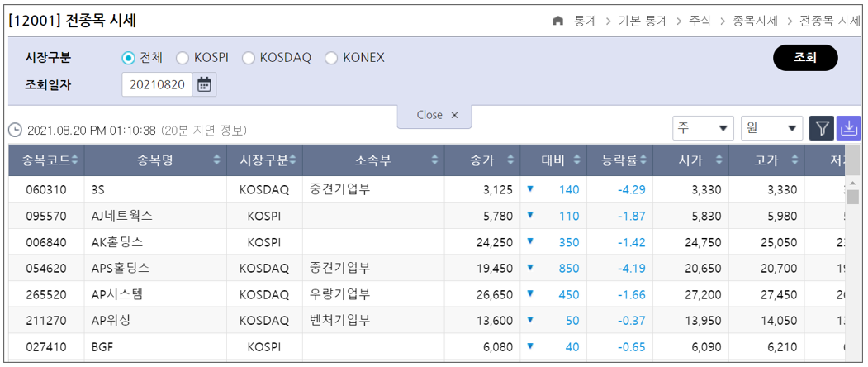This screenshot has height=367, width=868.
Task: Click stock name BGF
Action: point(102,347)
